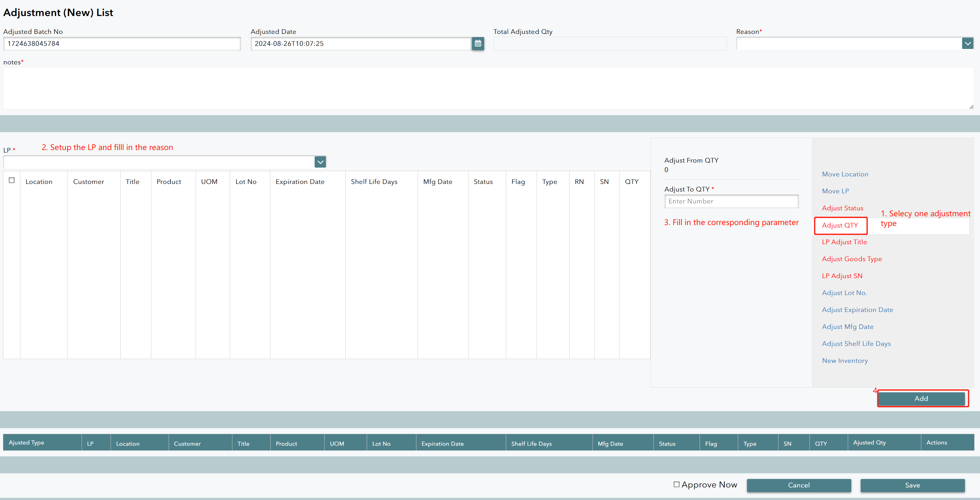Click the New Inventory link

click(x=845, y=360)
